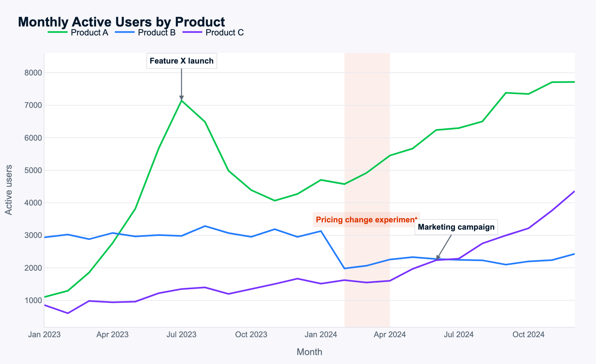The image size is (596, 364).
Task: Click the Month axis title
Action: pos(309,352)
